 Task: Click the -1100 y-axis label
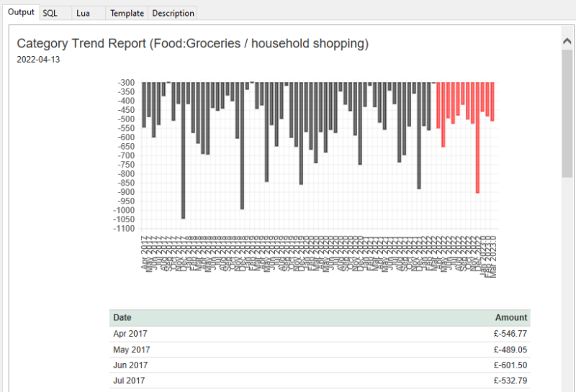pyautogui.click(x=125, y=229)
